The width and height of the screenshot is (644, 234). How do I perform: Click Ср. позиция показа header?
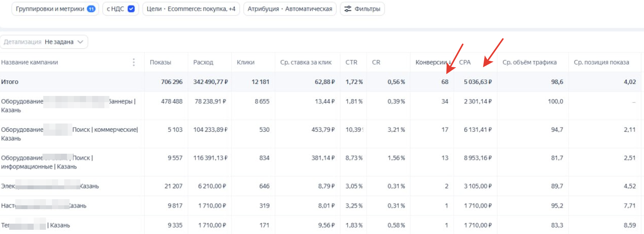[x=601, y=62]
